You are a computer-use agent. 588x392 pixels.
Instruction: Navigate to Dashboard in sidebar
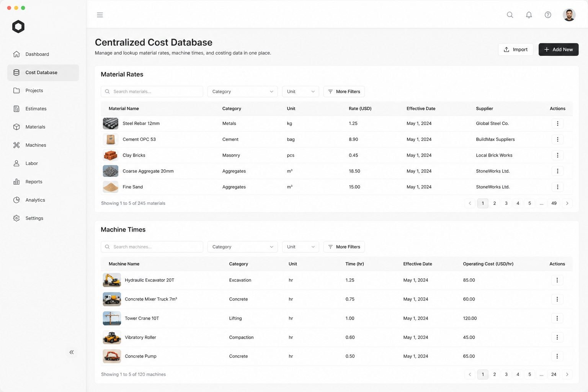coord(43,54)
